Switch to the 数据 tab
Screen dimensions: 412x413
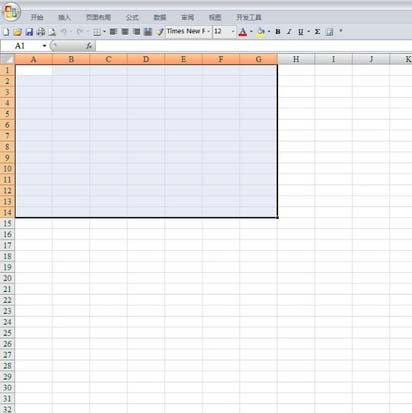160,17
